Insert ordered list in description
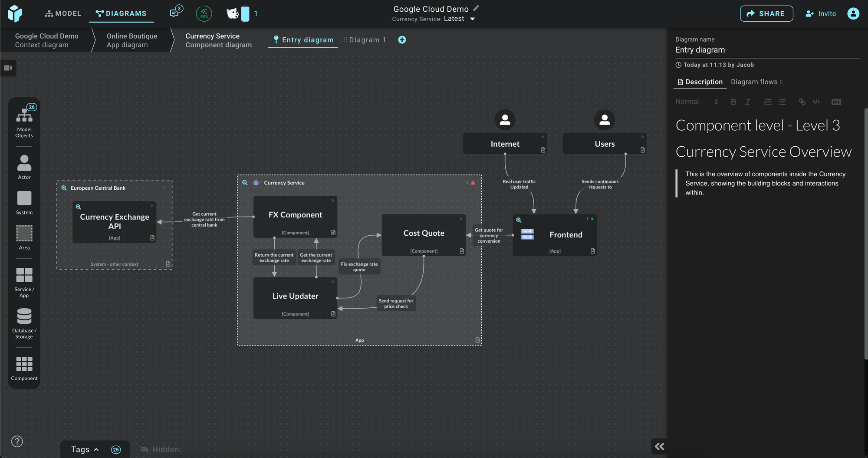 pos(768,102)
